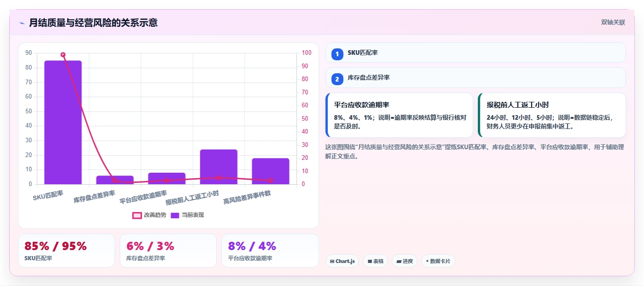Select the 平台应收款逾期率 bar in chart
Image resolution: width=644 pixels, height=286 pixels.
click(167, 178)
